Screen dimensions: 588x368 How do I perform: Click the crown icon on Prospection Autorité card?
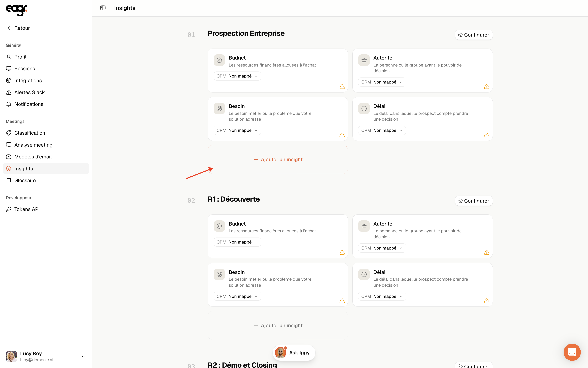pyautogui.click(x=364, y=60)
